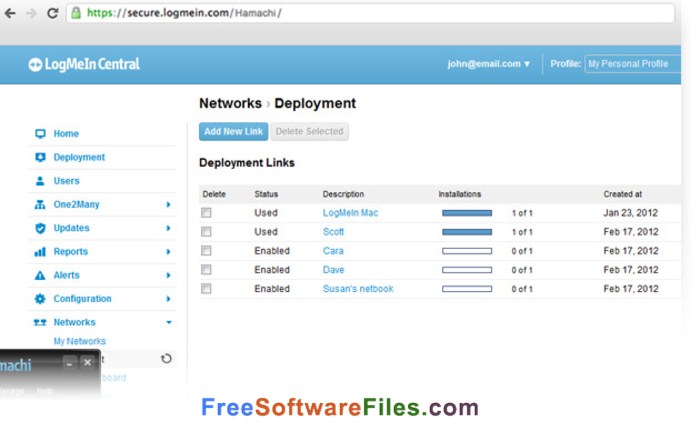700x431 pixels.
Task: Open Deployment in the sidebar menu
Action: point(79,157)
